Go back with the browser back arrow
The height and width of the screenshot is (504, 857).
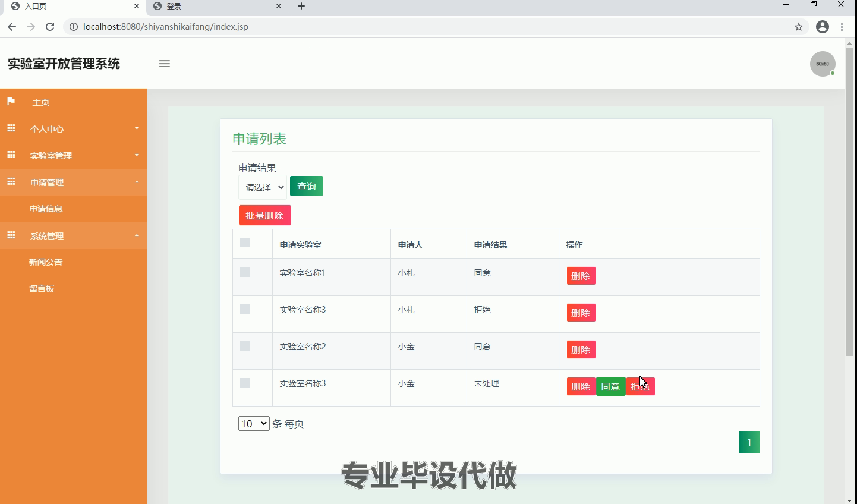12,27
